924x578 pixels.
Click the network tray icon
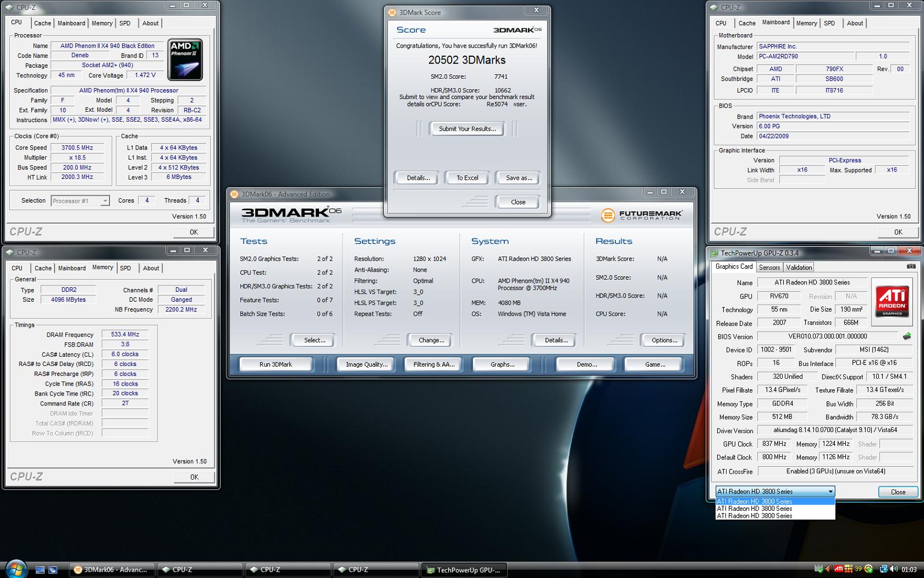click(x=883, y=569)
